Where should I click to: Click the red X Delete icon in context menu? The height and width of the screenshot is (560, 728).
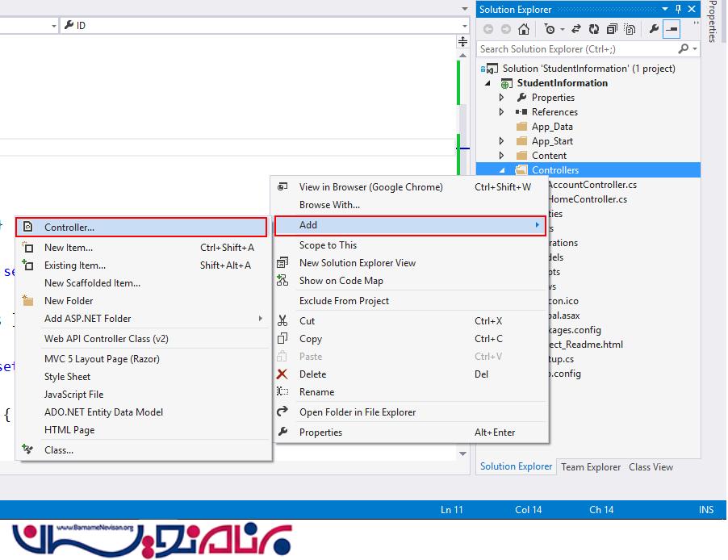click(x=282, y=374)
